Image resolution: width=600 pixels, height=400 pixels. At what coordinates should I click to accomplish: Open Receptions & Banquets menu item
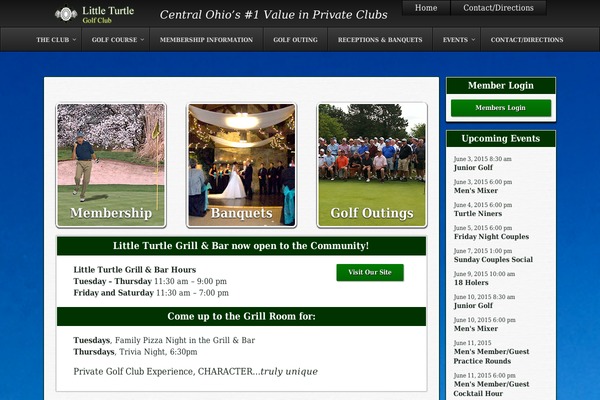pyautogui.click(x=380, y=39)
